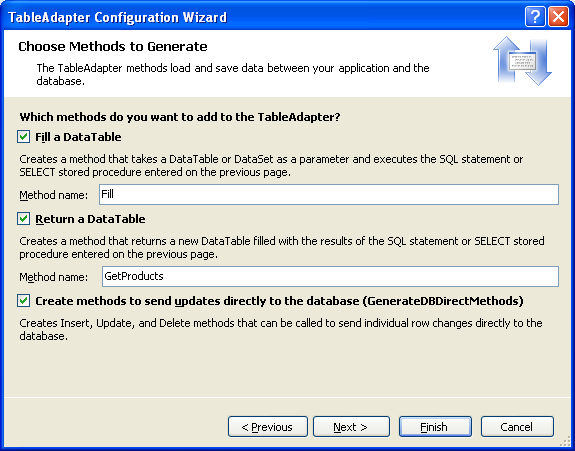575x451 pixels.
Task: Click into the GetProducts method name field
Action: click(330, 276)
